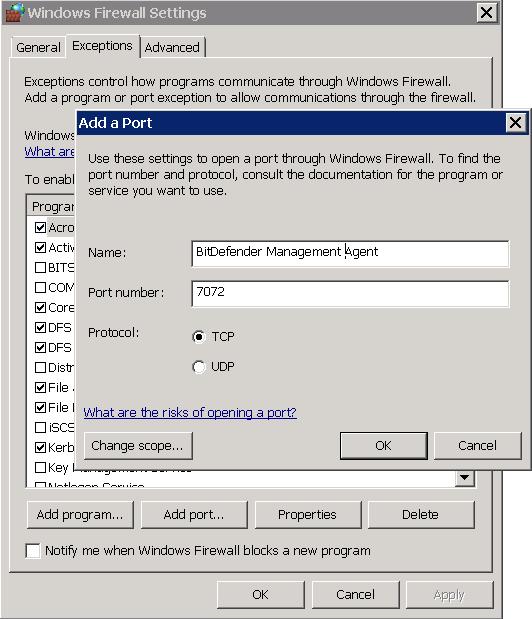Toggle the Kerb exception checkbox
The height and width of the screenshot is (619, 532).
click(40, 447)
